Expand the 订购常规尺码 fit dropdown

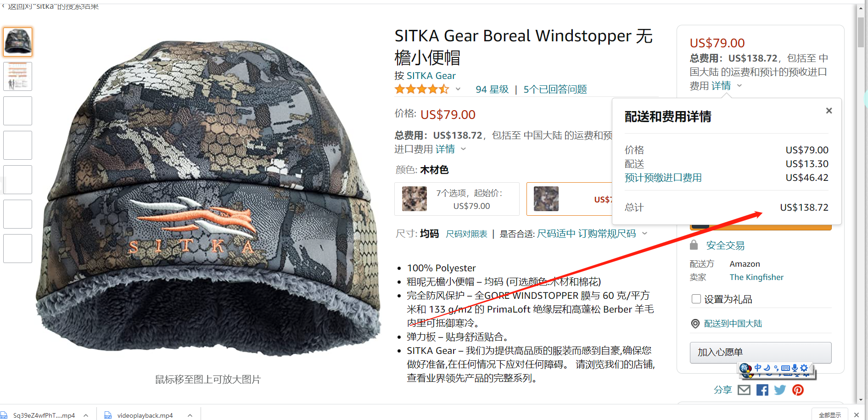coord(644,234)
